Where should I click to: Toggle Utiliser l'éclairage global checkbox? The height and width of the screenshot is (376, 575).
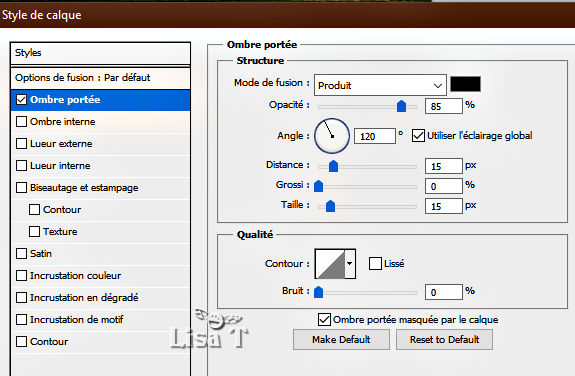pyautogui.click(x=418, y=136)
